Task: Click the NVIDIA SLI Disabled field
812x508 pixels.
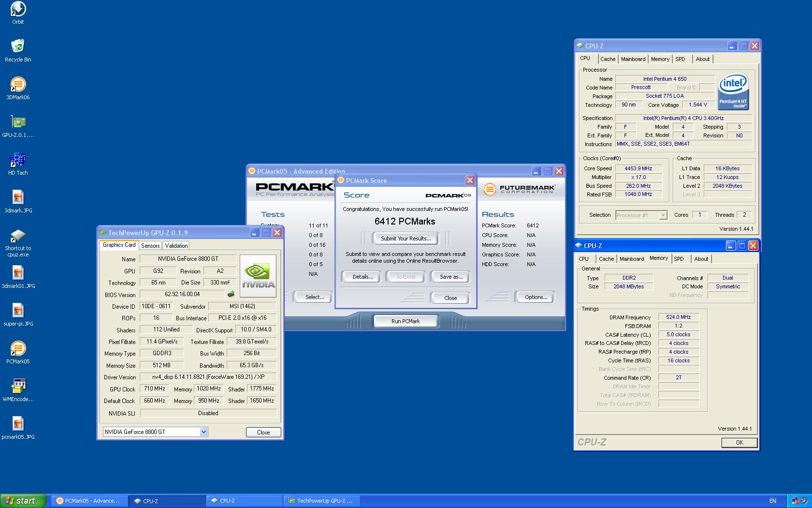Action: [x=208, y=413]
